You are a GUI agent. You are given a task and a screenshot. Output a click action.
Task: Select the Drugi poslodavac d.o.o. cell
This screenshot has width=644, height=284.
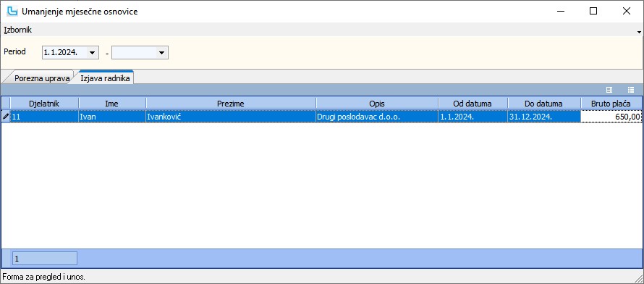click(x=377, y=117)
